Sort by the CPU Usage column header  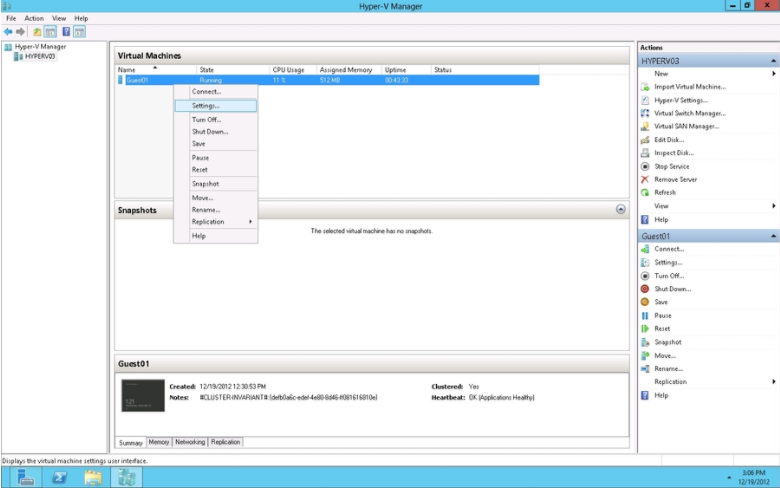(292, 70)
